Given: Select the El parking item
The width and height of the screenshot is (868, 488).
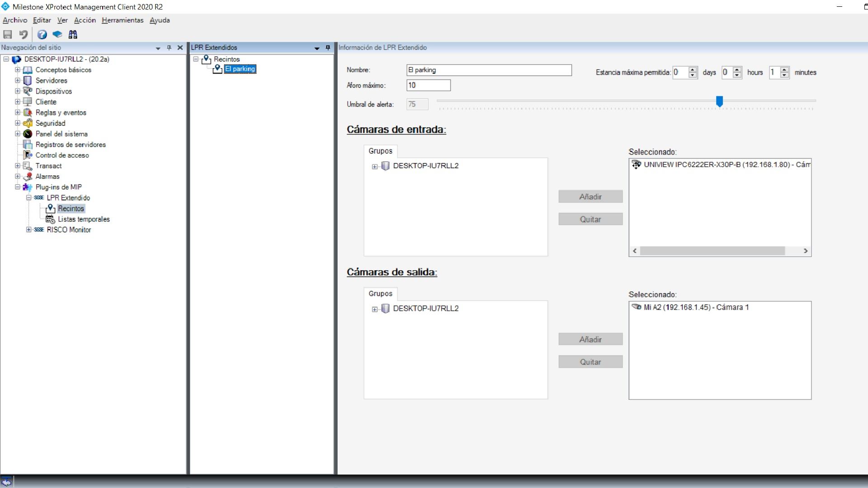Looking at the screenshot, I should (x=240, y=69).
